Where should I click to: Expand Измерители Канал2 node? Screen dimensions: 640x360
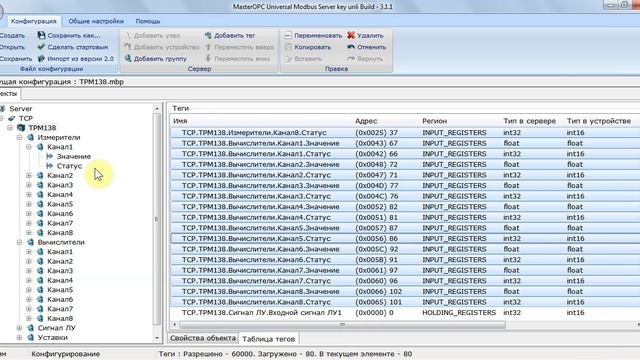(29, 176)
